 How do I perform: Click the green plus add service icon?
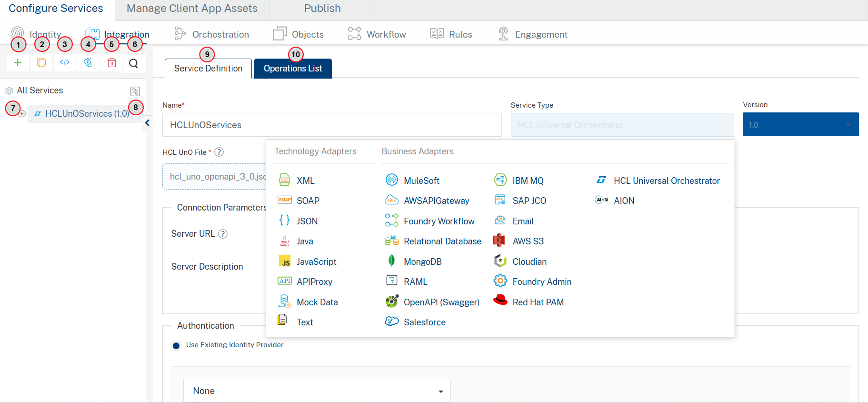pos(18,63)
